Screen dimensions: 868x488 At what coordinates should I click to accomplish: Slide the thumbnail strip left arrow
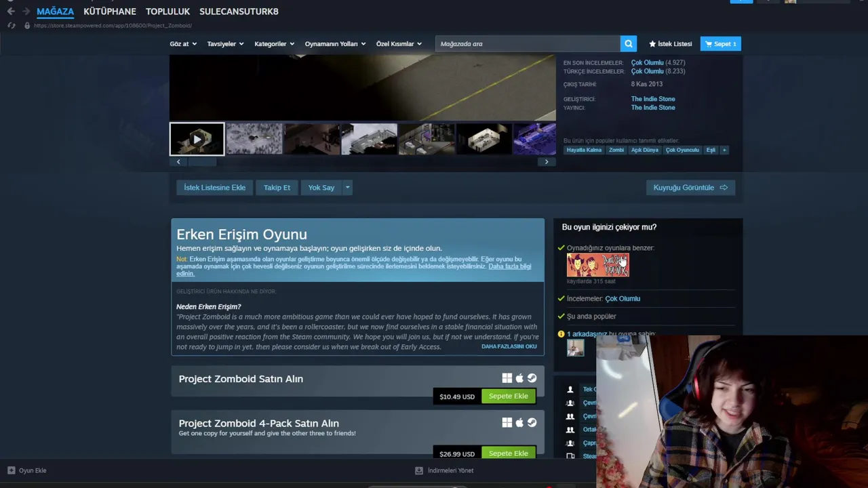[178, 162]
